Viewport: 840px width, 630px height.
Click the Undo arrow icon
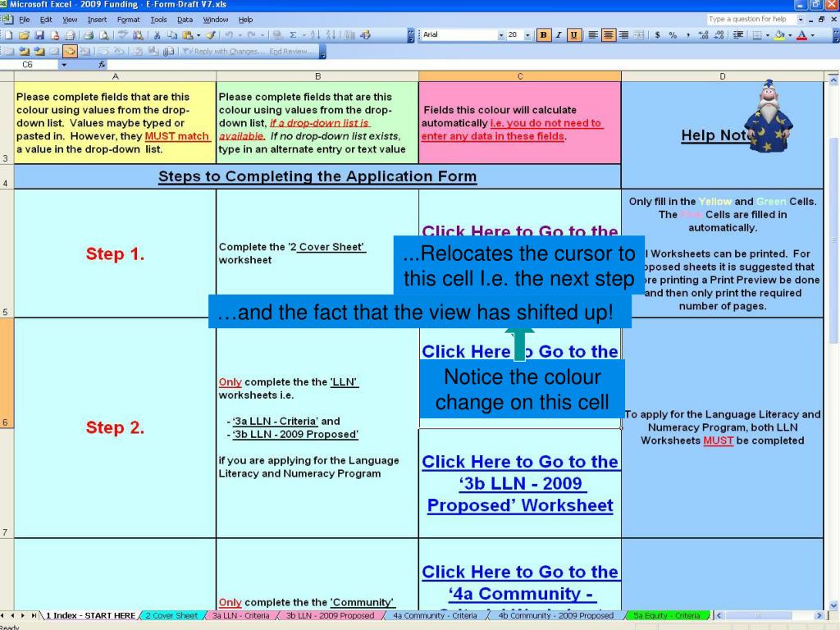click(229, 34)
